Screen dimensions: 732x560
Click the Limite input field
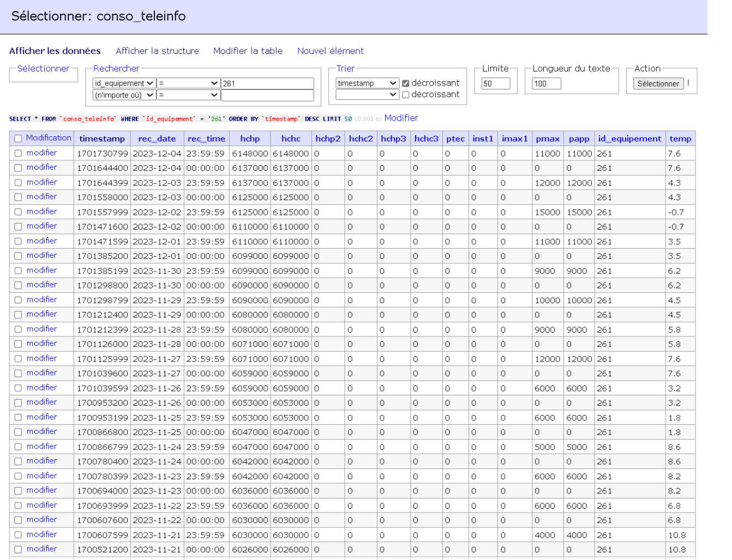[x=495, y=83]
